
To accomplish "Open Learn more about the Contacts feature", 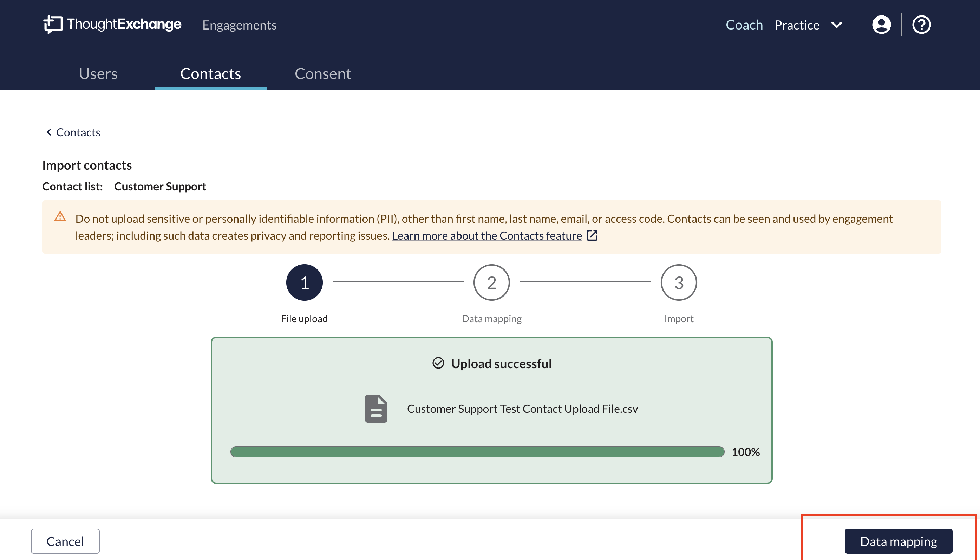I will (487, 235).
